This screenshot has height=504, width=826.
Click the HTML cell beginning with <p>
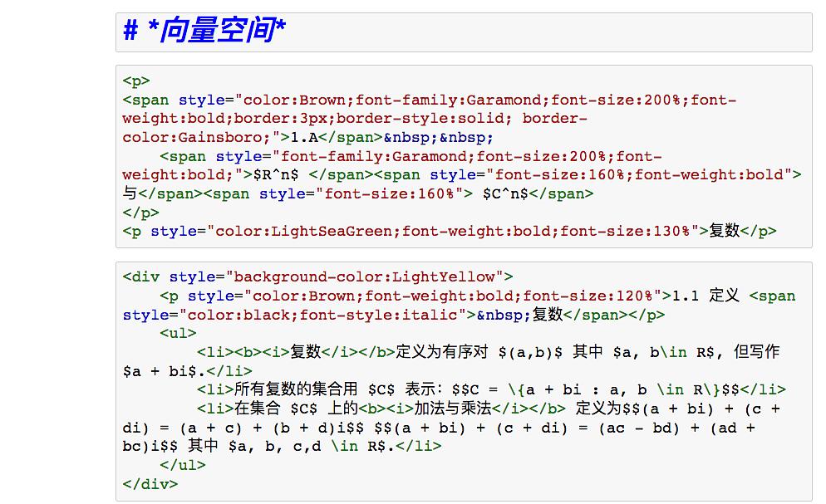[x=464, y=156]
